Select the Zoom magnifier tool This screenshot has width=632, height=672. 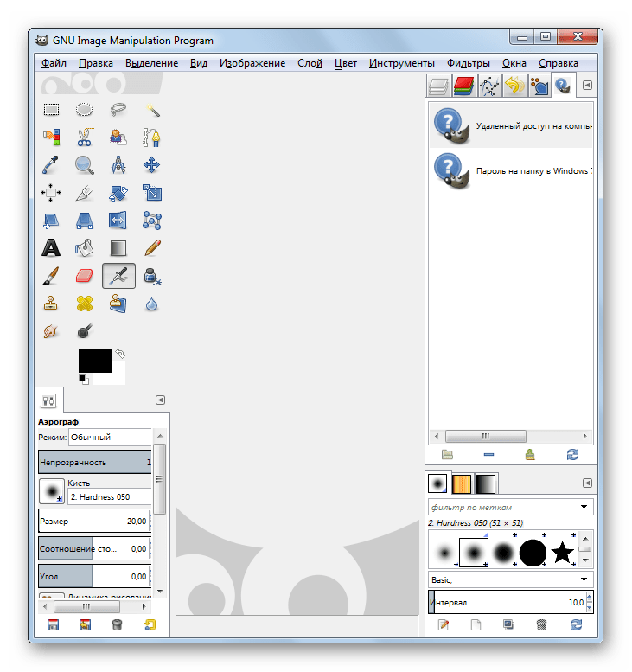pos(85,165)
